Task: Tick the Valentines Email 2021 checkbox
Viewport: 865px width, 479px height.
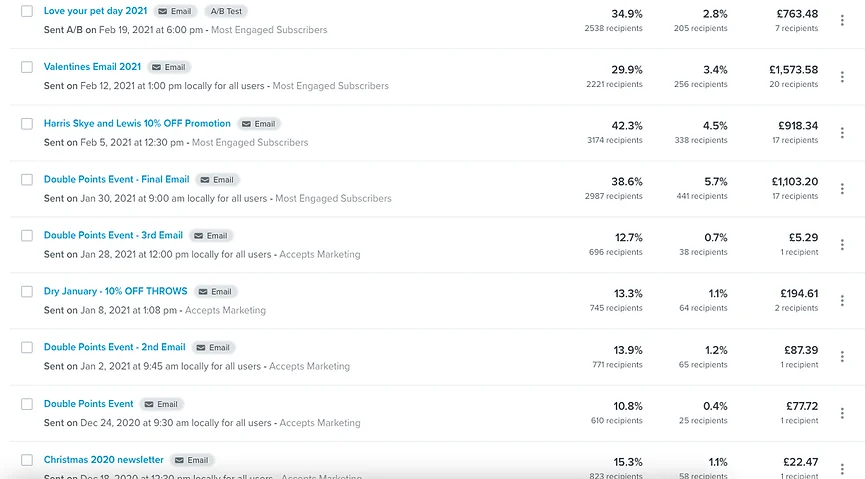Action: [27, 68]
